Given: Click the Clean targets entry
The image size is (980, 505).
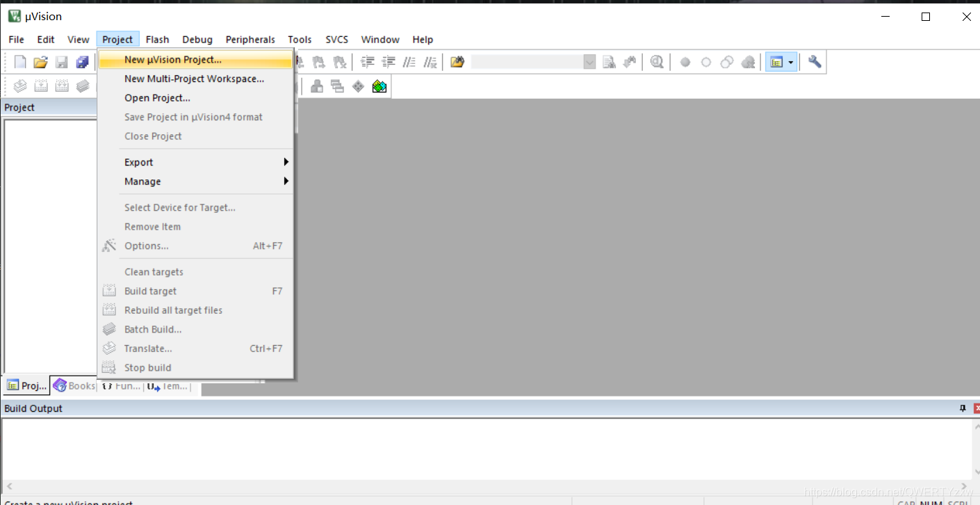Looking at the screenshot, I should (x=196, y=272).
